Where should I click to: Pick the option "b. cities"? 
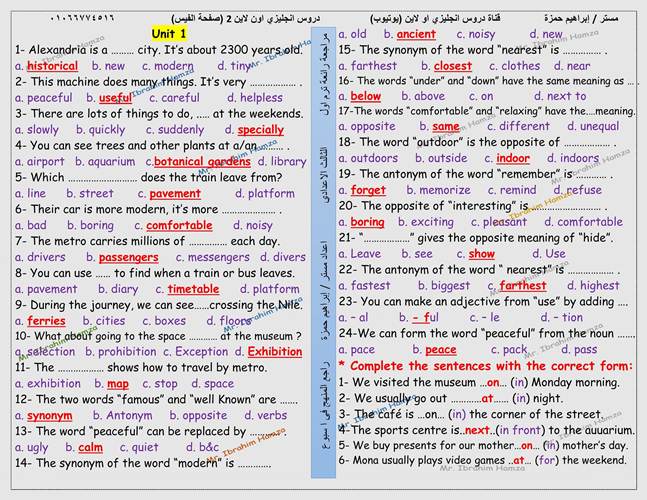point(104,321)
